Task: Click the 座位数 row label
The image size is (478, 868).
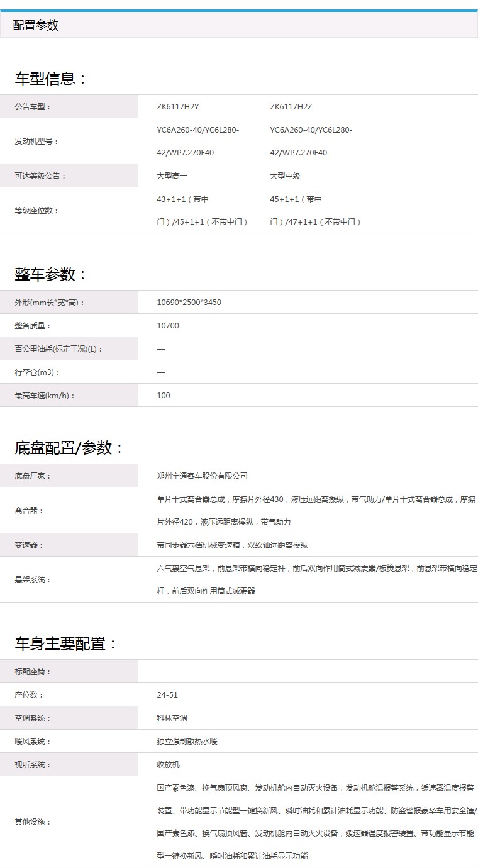Action: tap(29, 695)
